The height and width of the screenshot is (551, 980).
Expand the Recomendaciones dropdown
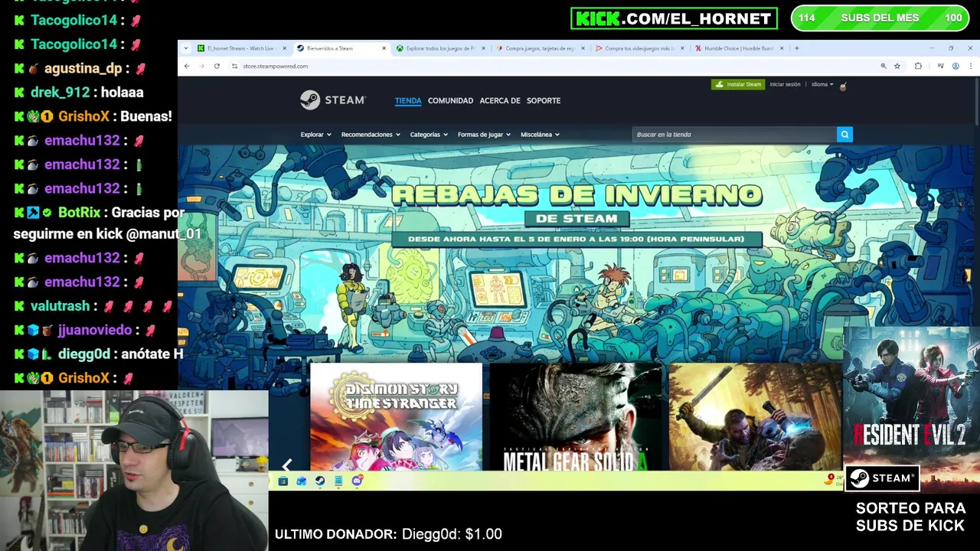point(371,135)
